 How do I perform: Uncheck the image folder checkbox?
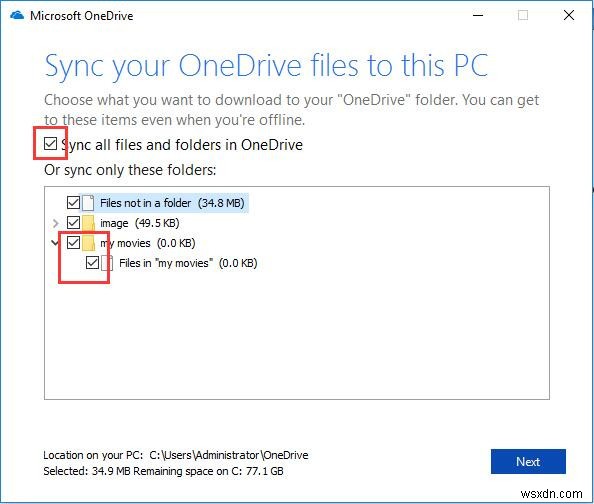tap(73, 223)
